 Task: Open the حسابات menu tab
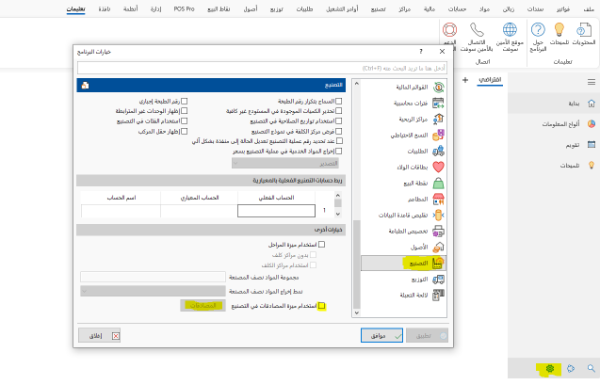point(457,9)
